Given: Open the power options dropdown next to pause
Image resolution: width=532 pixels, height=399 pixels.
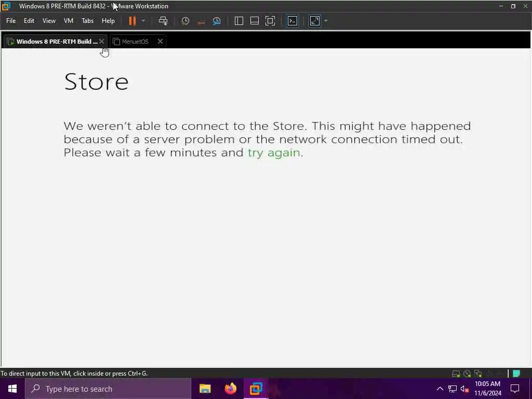Looking at the screenshot, I should click(x=143, y=21).
